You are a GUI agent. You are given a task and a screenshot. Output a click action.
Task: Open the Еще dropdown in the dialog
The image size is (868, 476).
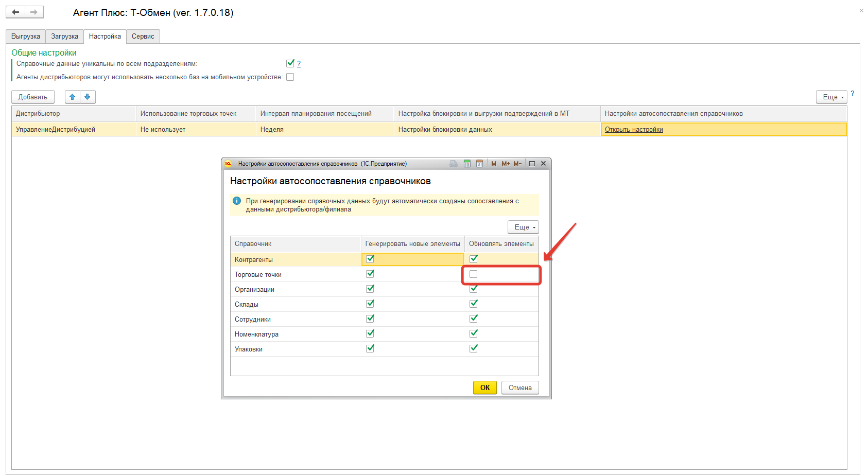coord(523,227)
